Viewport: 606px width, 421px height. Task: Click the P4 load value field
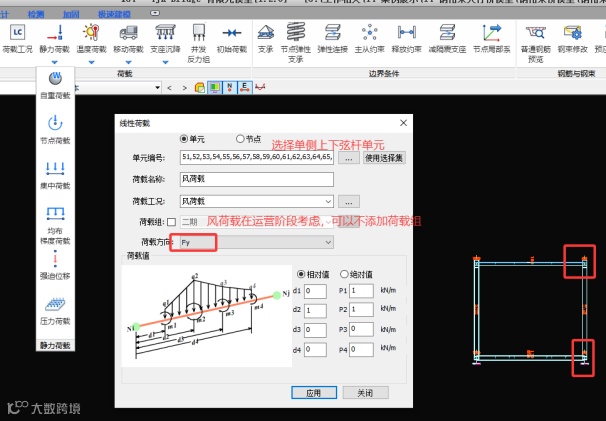tap(361, 349)
